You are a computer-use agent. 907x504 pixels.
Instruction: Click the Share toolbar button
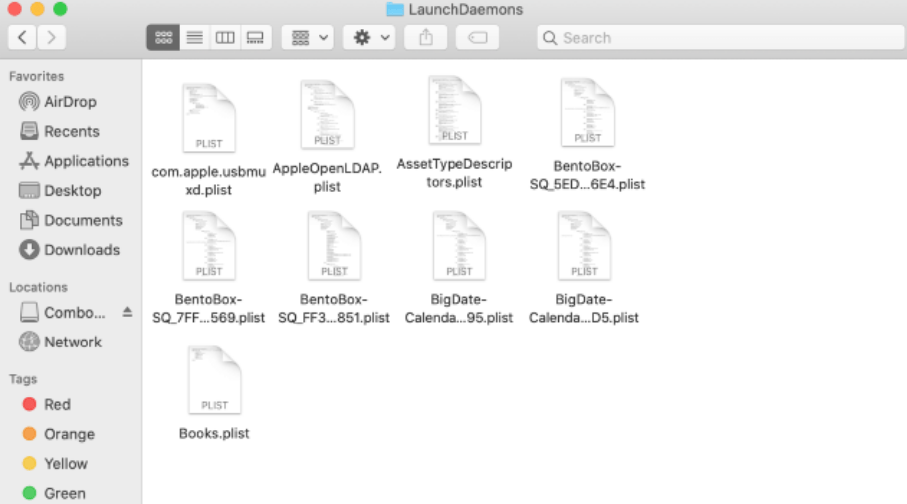[x=426, y=38]
